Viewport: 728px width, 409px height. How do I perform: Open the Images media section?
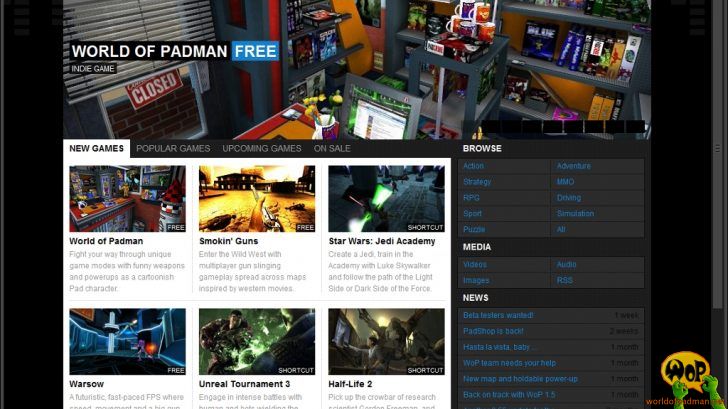click(x=476, y=280)
